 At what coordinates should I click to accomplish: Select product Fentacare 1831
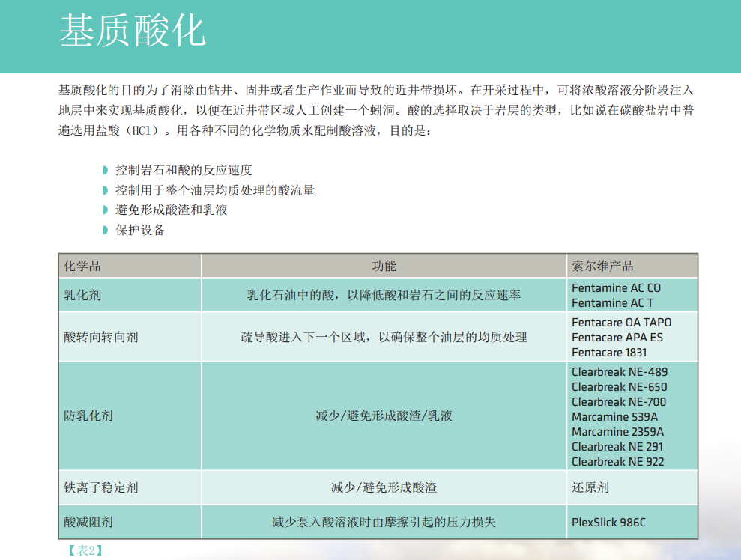[x=609, y=353]
